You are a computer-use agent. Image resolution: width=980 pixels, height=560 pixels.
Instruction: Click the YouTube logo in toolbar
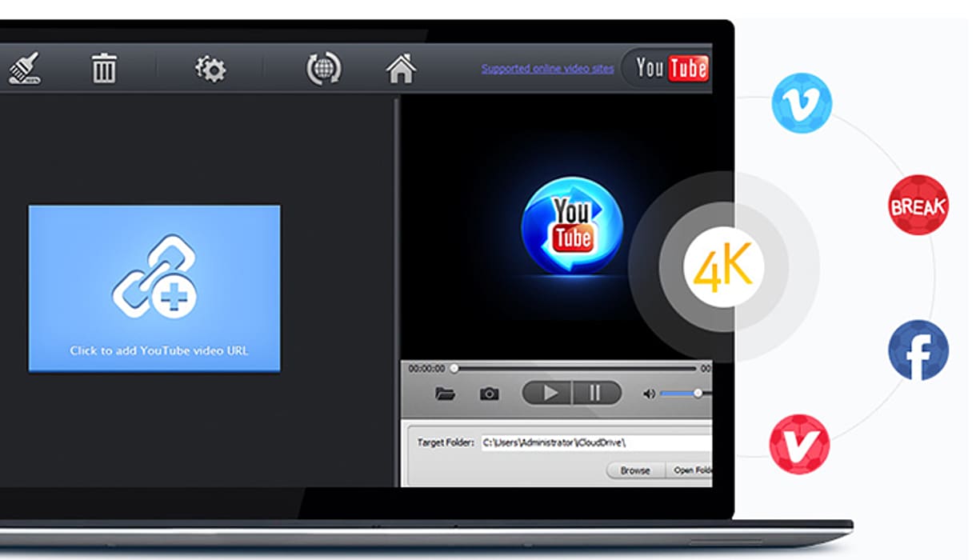pos(670,69)
